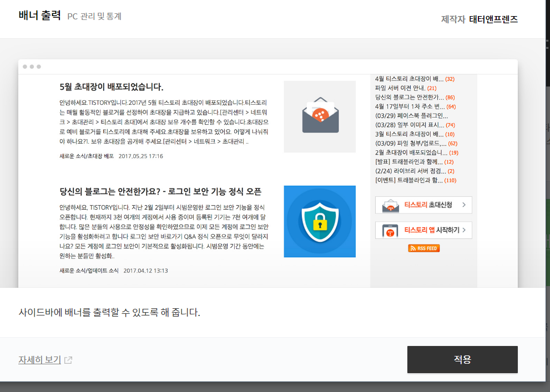
Task: Click sidebar item (2/24) 라이브러리 서버 점검...
Action: (x=410, y=171)
